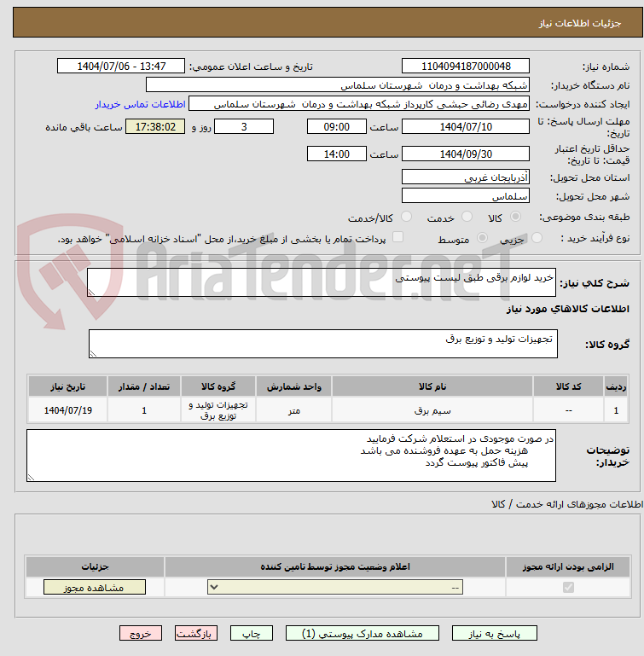Screen dimensions: 644x656
Task: Click the استان محل تحویل field
Action: 466,177
